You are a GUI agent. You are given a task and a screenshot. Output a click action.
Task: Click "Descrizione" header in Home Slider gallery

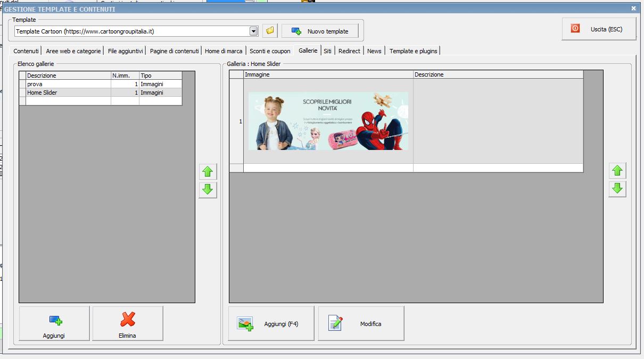(x=498, y=74)
